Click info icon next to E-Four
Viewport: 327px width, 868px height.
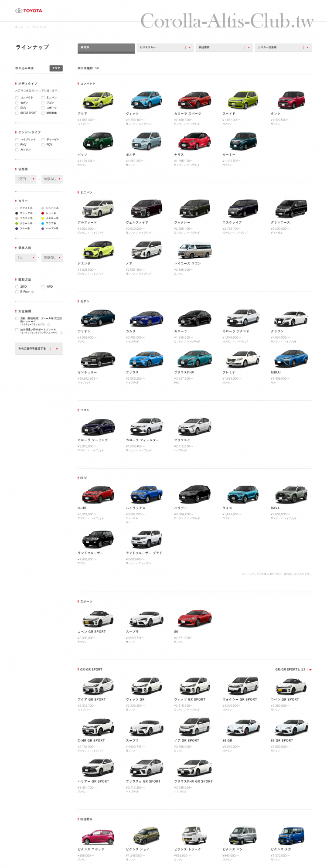click(32, 292)
